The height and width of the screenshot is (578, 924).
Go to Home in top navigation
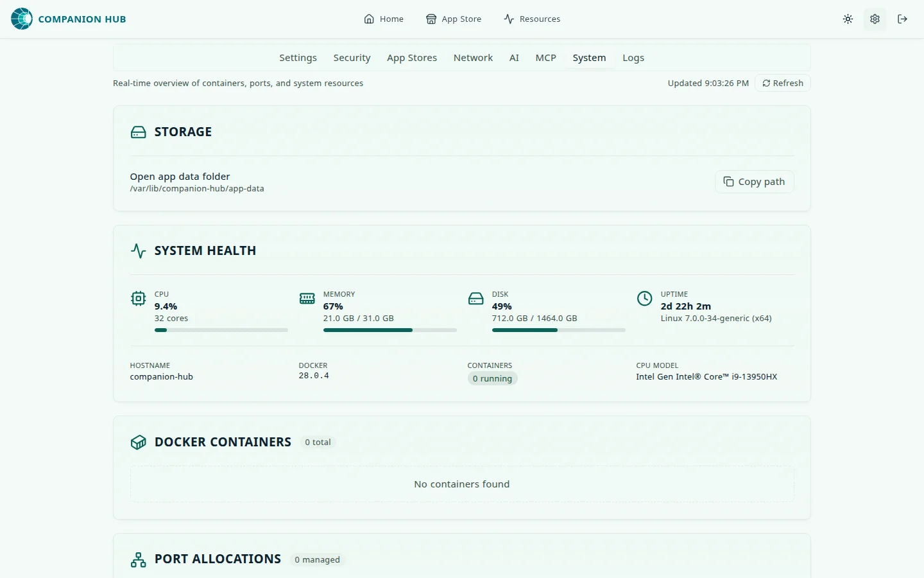click(x=384, y=19)
